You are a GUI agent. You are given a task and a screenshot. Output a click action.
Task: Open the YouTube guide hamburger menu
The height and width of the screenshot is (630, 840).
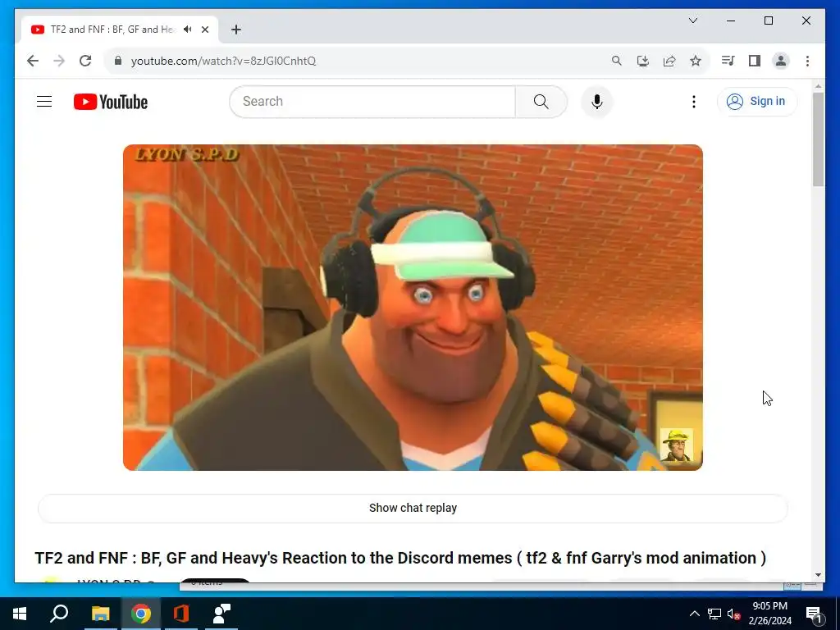tap(44, 101)
